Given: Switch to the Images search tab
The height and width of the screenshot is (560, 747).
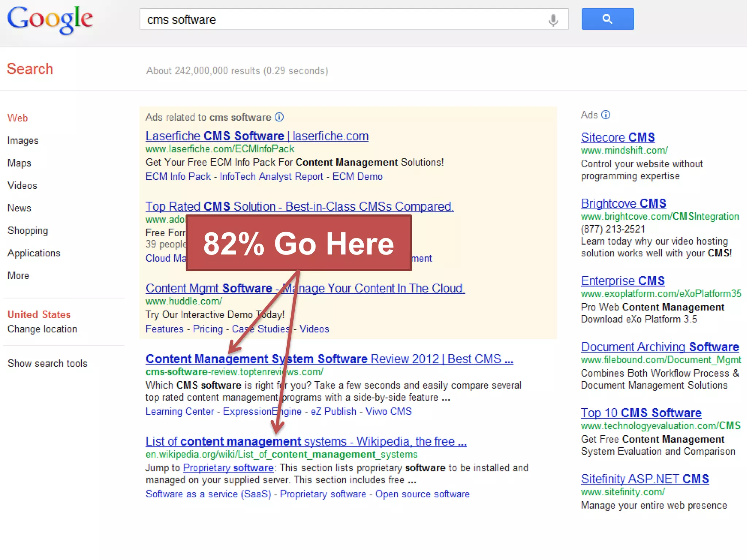Looking at the screenshot, I should pyautogui.click(x=23, y=140).
